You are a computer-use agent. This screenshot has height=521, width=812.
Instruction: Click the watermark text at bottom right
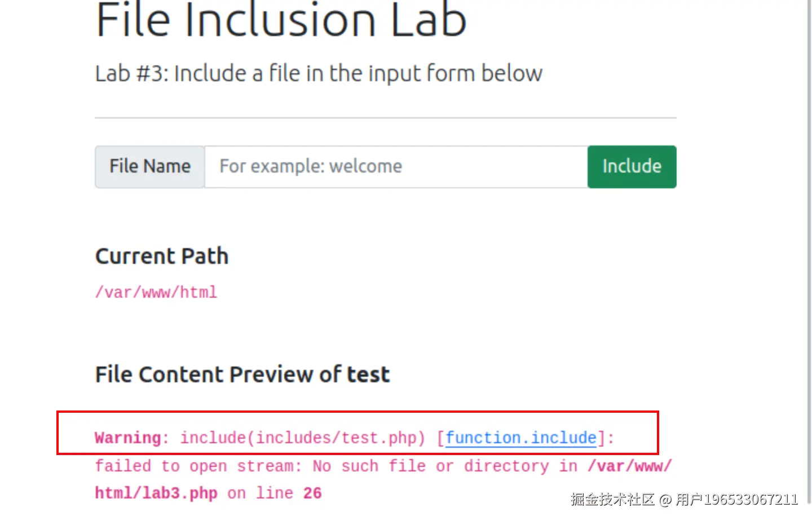click(x=683, y=500)
